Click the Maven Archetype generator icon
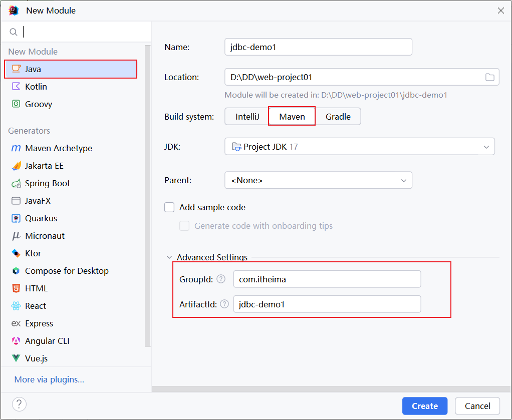 click(x=16, y=148)
